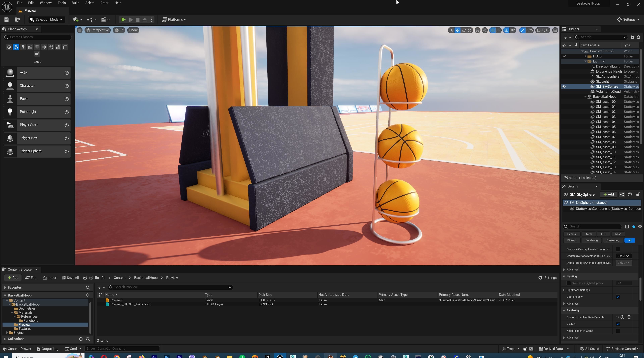The image size is (644, 358).
Task: Hide SM_SkySphere with its eye icon
Action: [564, 87]
